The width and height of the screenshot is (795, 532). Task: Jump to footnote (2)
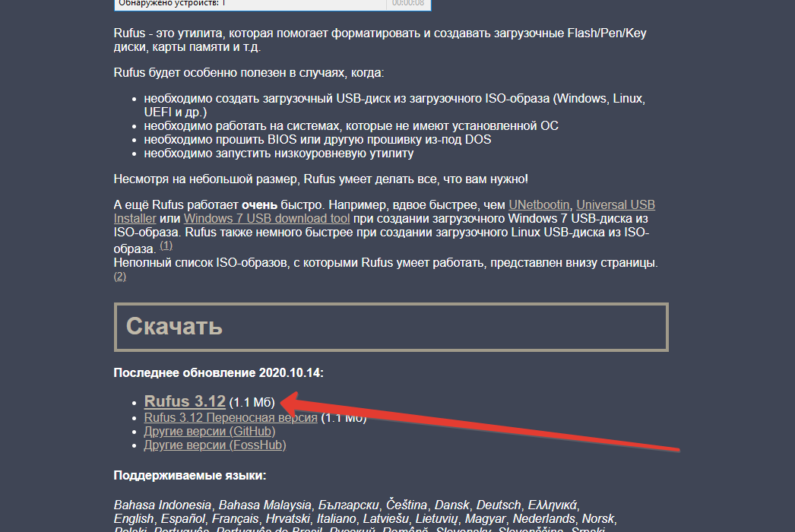pyautogui.click(x=120, y=277)
